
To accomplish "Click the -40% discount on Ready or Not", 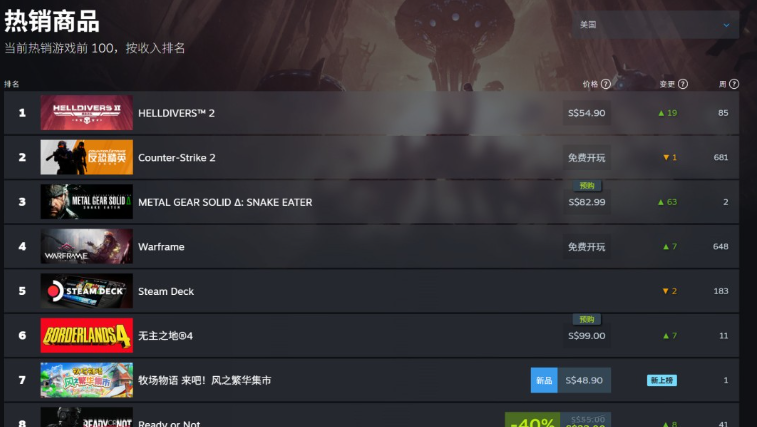I will [532, 420].
